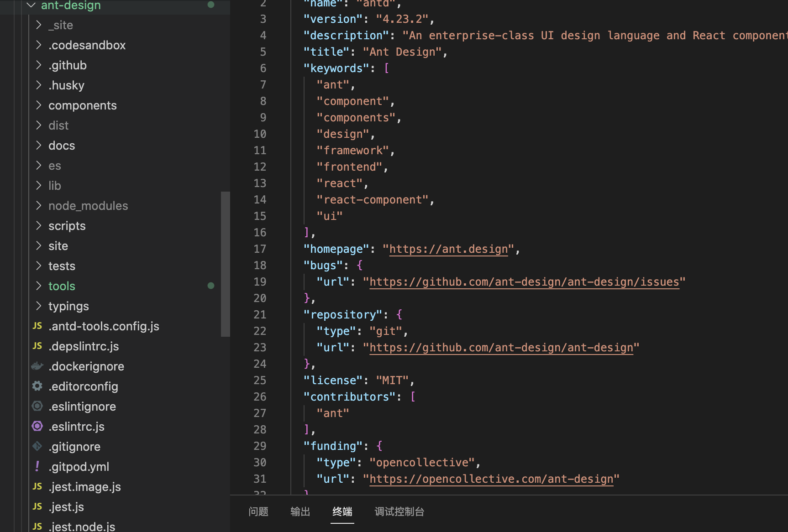Click ESLint icon of .eslintignore
788x532 pixels.
click(37, 406)
